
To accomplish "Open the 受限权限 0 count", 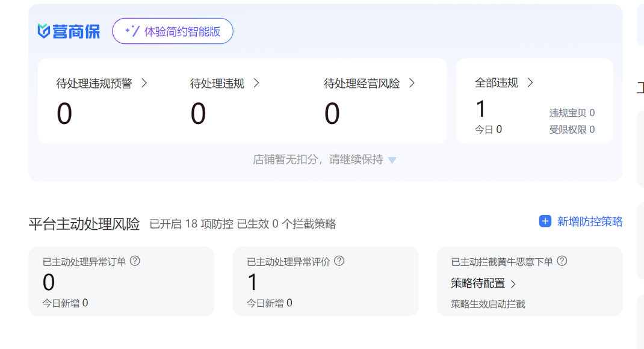I will click(x=571, y=129).
